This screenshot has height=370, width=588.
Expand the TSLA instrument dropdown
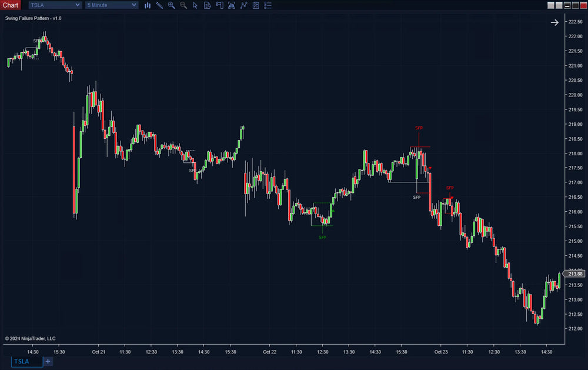click(55, 5)
